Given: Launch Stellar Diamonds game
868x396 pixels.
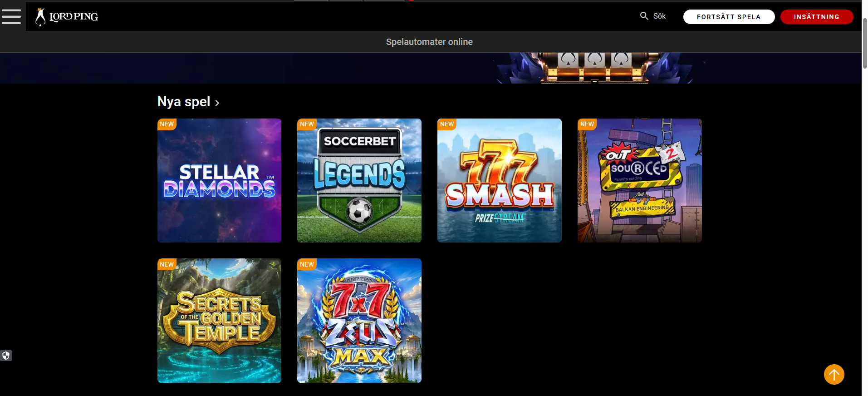Looking at the screenshot, I should pyautogui.click(x=219, y=180).
